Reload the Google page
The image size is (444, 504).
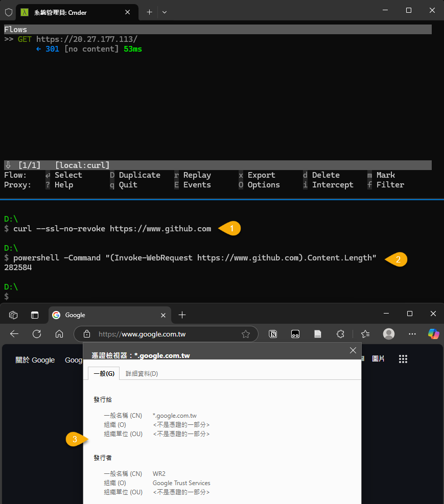coord(37,334)
